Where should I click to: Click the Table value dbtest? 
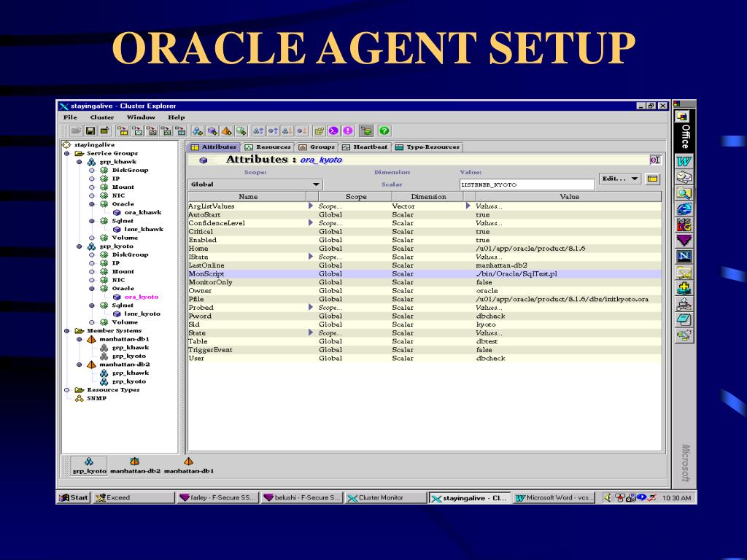tap(487, 341)
